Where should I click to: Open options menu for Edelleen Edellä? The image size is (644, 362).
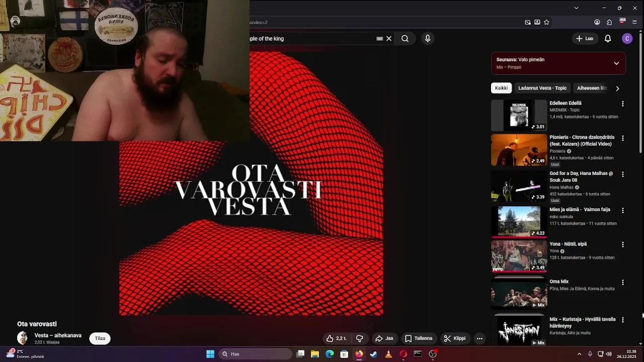coord(623,104)
